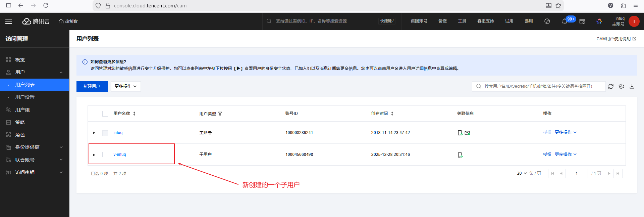This screenshot has width=644, height=217.
Task: Go to the previous page
Action: click(561, 173)
